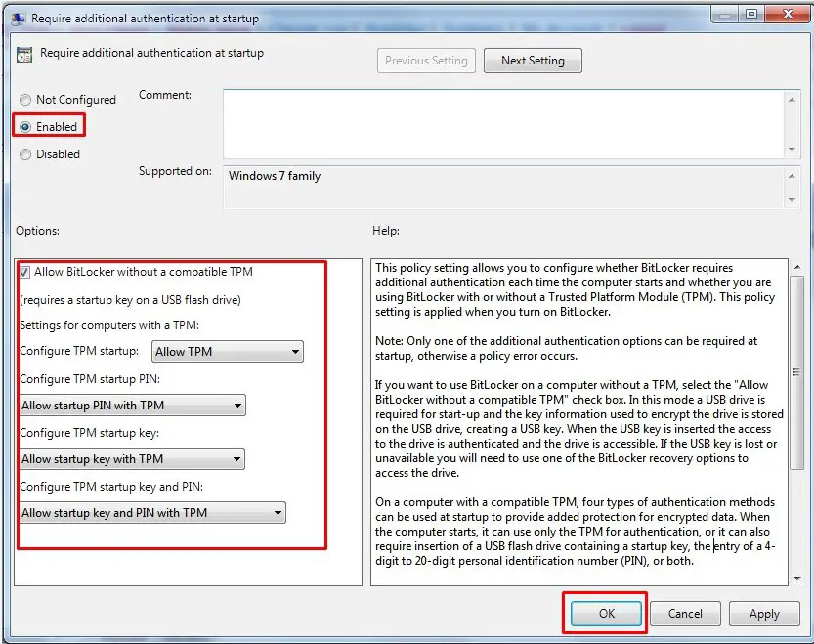Image resolution: width=814 pixels, height=644 pixels.
Task: Select the Enabled radio button
Action: (x=25, y=127)
